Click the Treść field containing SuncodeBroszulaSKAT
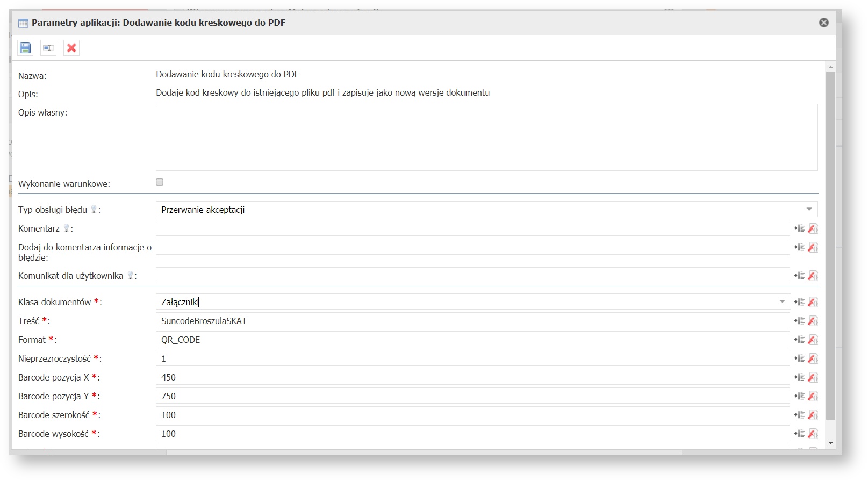Viewport: 868px width, 481px height. pos(472,321)
